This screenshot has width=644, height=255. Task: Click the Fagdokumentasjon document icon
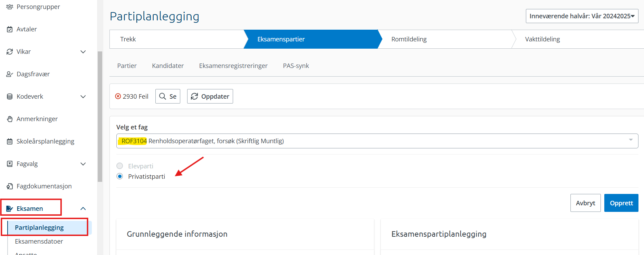[x=10, y=186]
